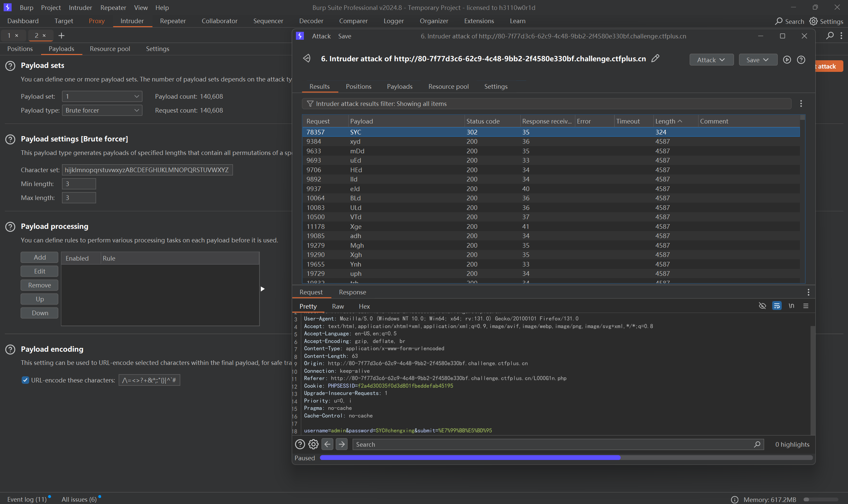
Task: Go to next search match arrow
Action: coord(342,444)
